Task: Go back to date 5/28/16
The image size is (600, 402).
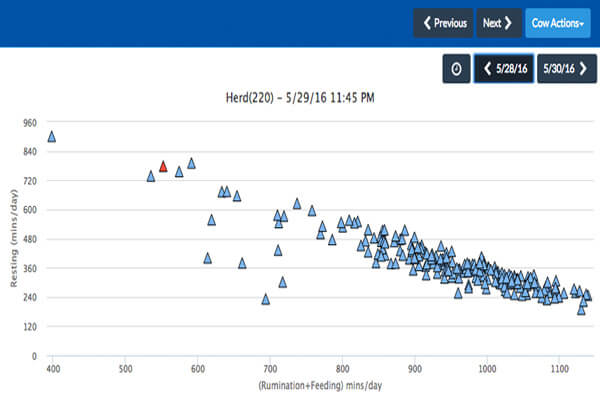Action: tap(504, 69)
